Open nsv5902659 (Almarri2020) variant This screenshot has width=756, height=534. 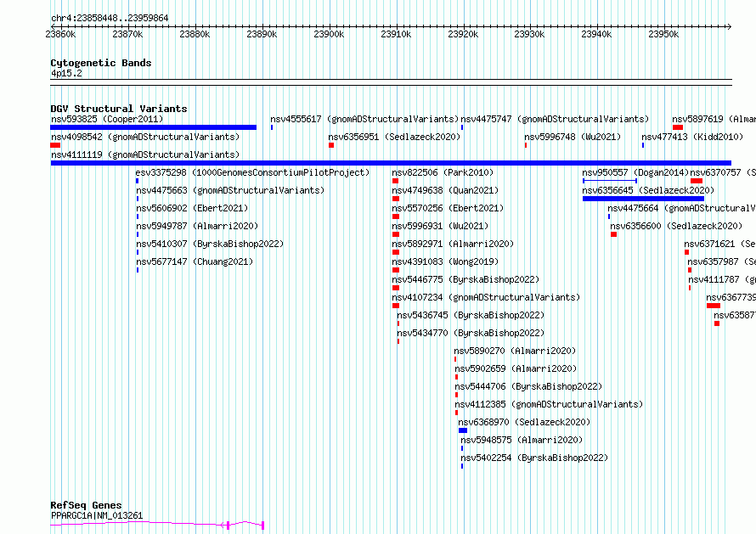pyautogui.click(x=516, y=368)
